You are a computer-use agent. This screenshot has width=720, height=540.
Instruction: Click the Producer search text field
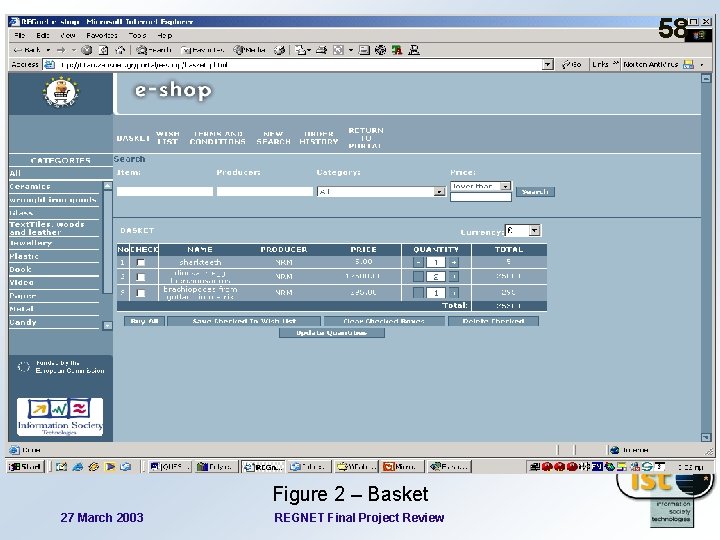pos(264,191)
